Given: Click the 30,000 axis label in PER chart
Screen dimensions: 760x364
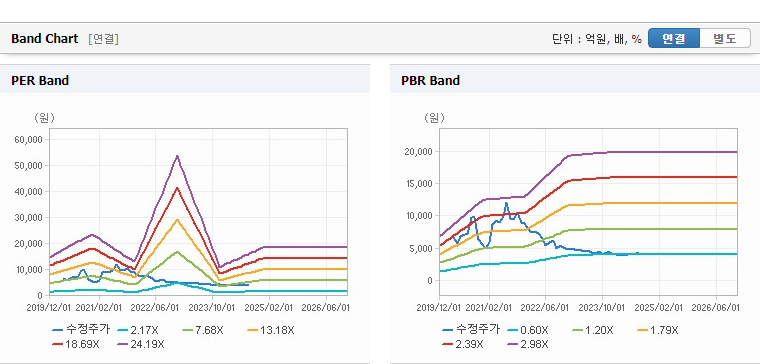Looking at the screenshot, I should coord(30,218).
